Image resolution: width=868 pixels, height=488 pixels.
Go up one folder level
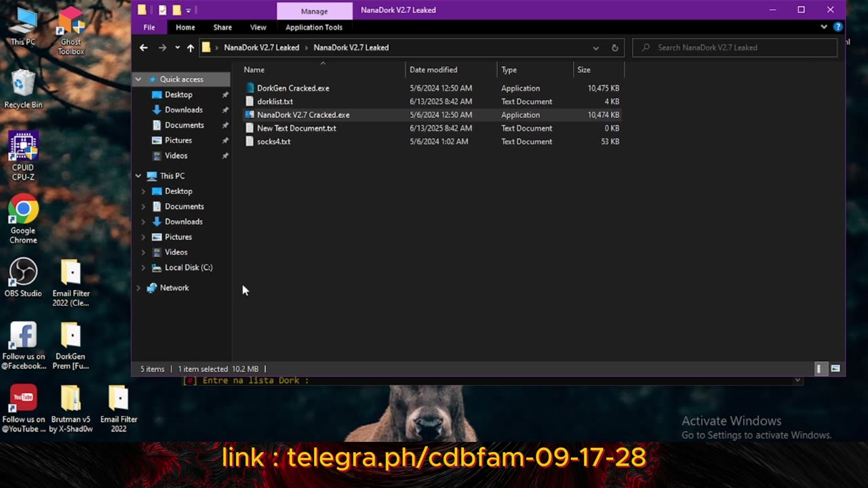pyautogui.click(x=191, y=47)
